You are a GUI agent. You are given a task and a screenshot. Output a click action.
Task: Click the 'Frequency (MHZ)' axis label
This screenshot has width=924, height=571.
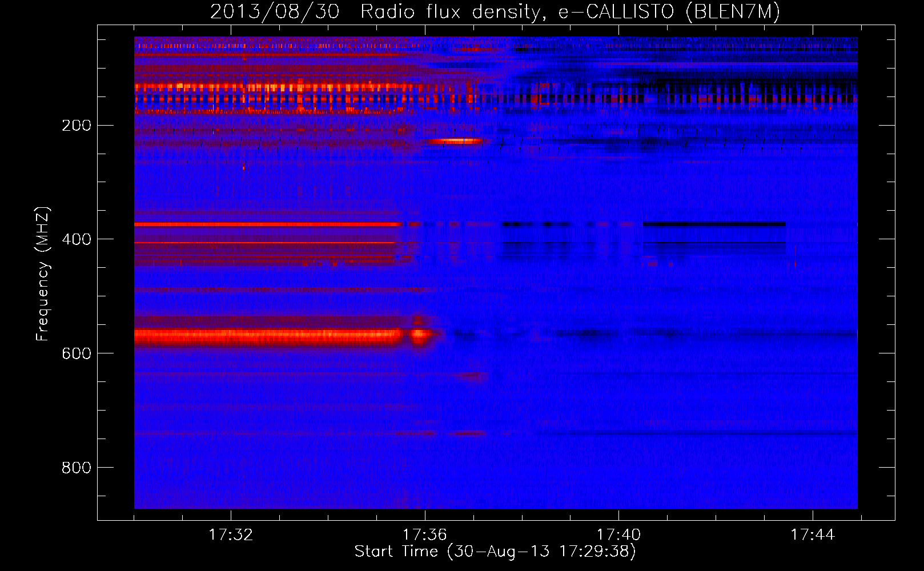(43, 274)
